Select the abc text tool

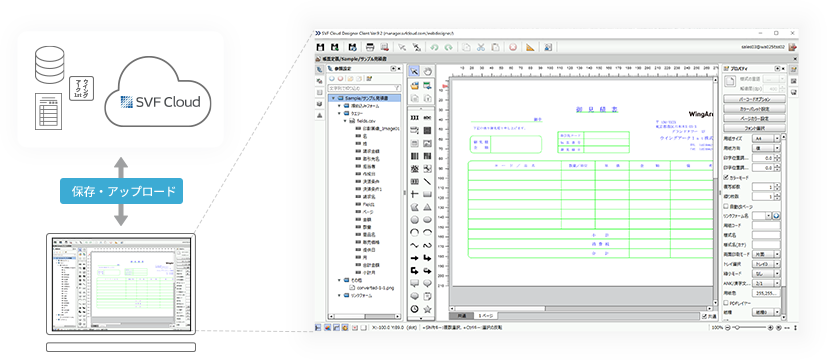(x=428, y=117)
